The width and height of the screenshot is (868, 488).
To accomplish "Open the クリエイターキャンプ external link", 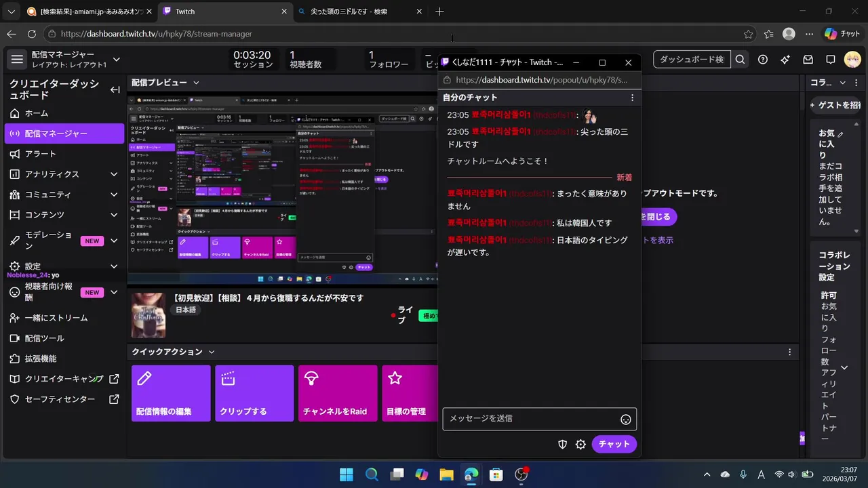I will click(x=64, y=379).
